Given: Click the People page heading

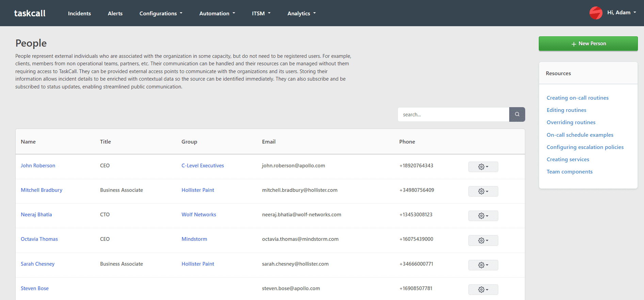Looking at the screenshot, I should (31, 43).
